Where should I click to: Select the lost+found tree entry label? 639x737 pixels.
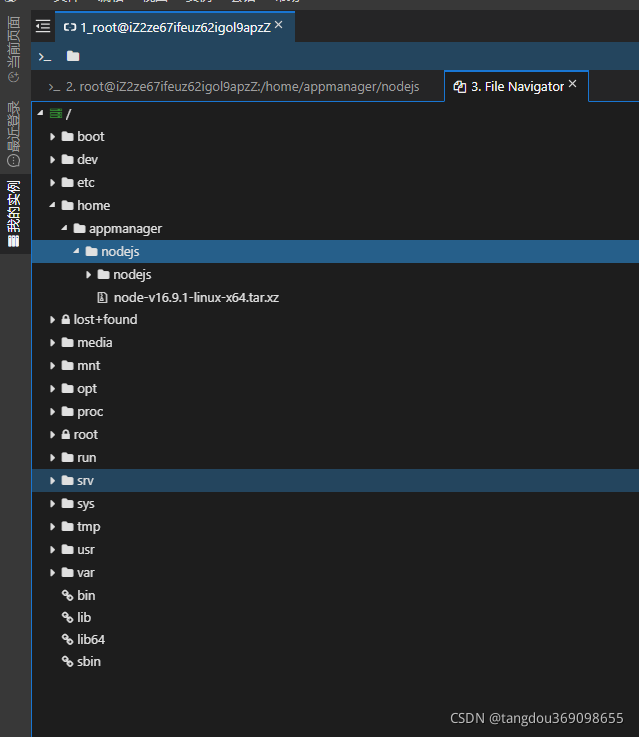[x=105, y=320]
